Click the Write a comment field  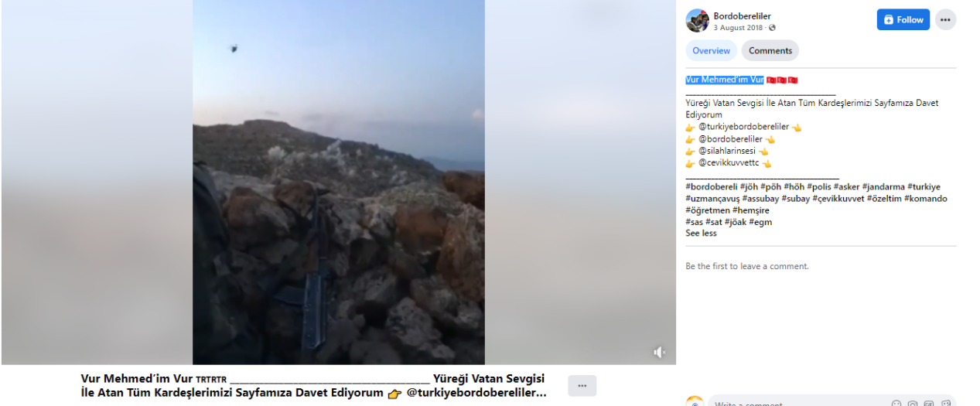[797, 403]
